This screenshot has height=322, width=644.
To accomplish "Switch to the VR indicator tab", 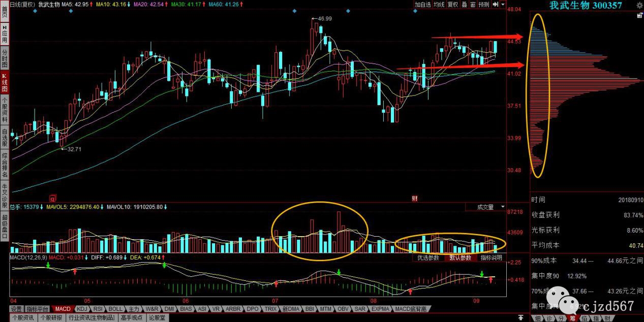I will [x=216, y=309].
